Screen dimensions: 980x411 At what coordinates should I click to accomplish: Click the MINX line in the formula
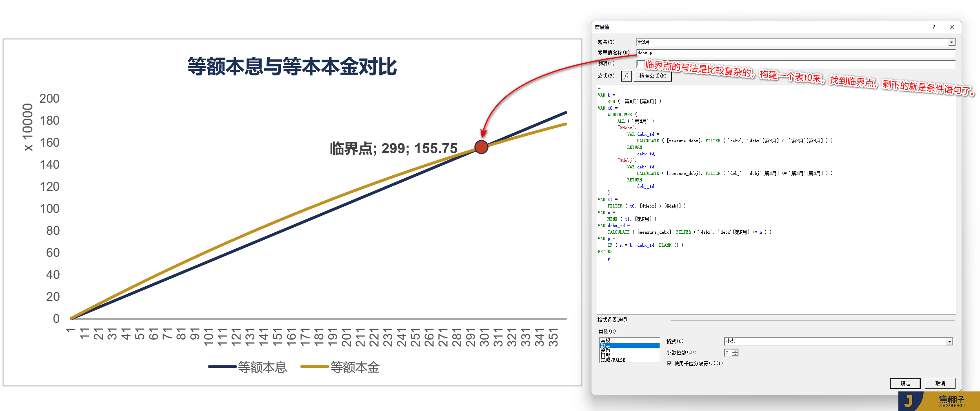click(x=632, y=219)
